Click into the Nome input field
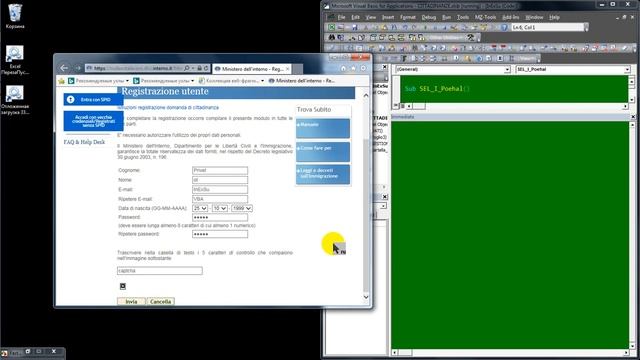 (x=220, y=180)
